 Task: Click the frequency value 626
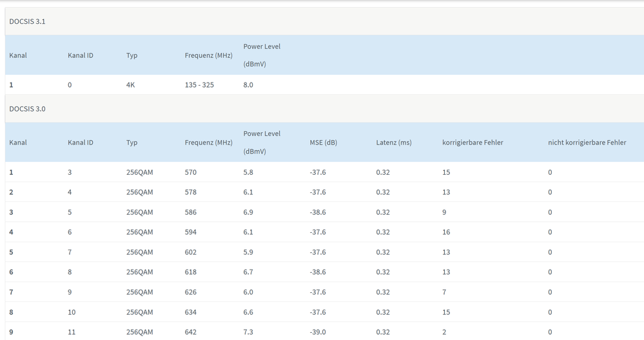pos(191,292)
